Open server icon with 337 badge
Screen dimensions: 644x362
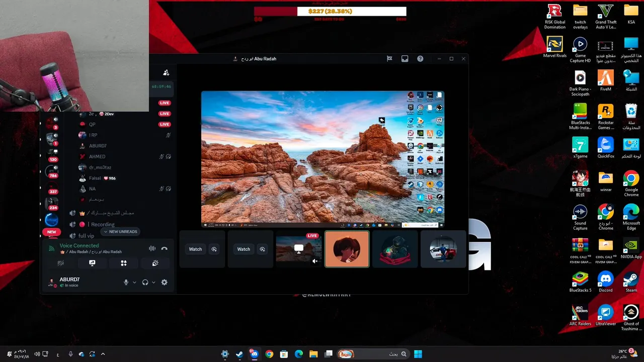(52, 188)
